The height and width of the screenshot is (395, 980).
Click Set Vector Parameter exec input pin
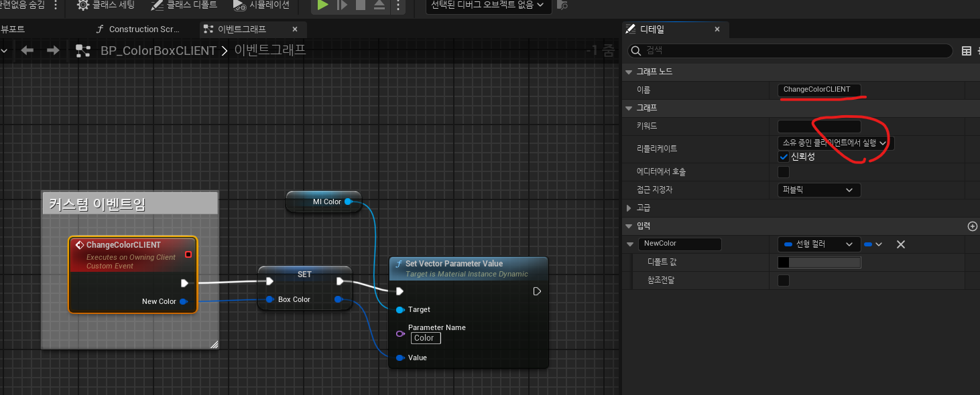(x=400, y=291)
